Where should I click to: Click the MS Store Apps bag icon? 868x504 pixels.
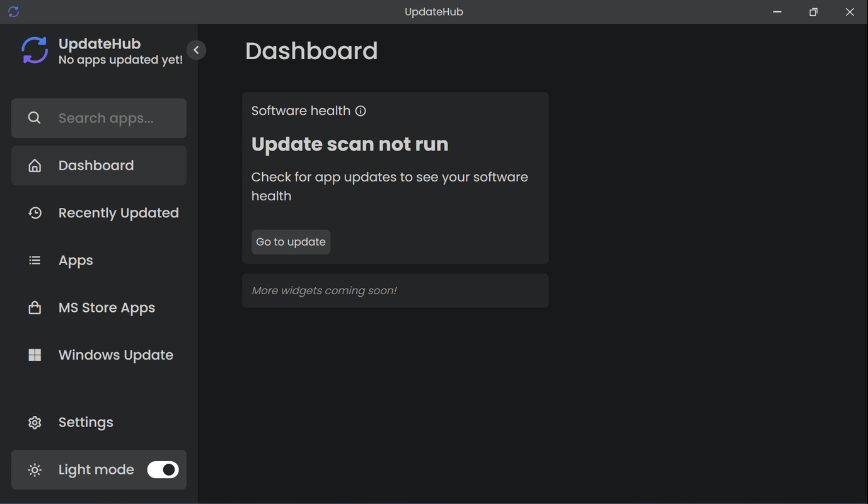(x=34, y=307)
